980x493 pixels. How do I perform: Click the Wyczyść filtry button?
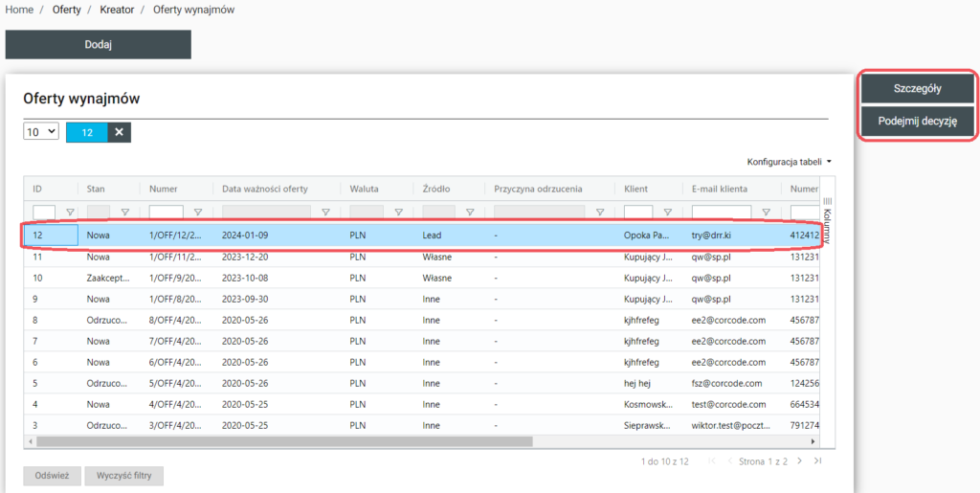coord(123,476)
